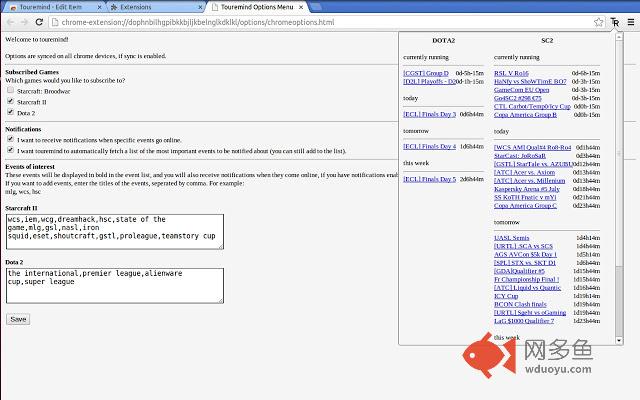Open the [ECL] Finals Day 5 link
Image resolution: width=640 pixels, height=400 pixels.
pyautogui.click(x=429, y=179)
